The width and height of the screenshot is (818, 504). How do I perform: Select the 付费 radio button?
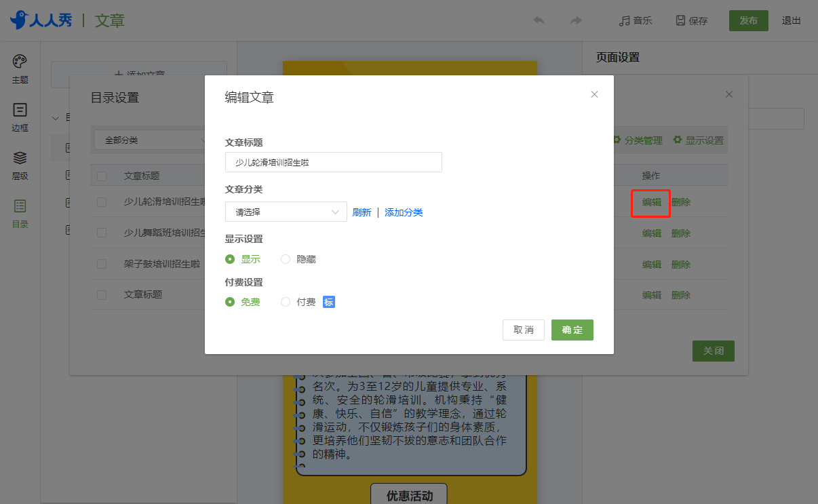(x=286, y=302)
